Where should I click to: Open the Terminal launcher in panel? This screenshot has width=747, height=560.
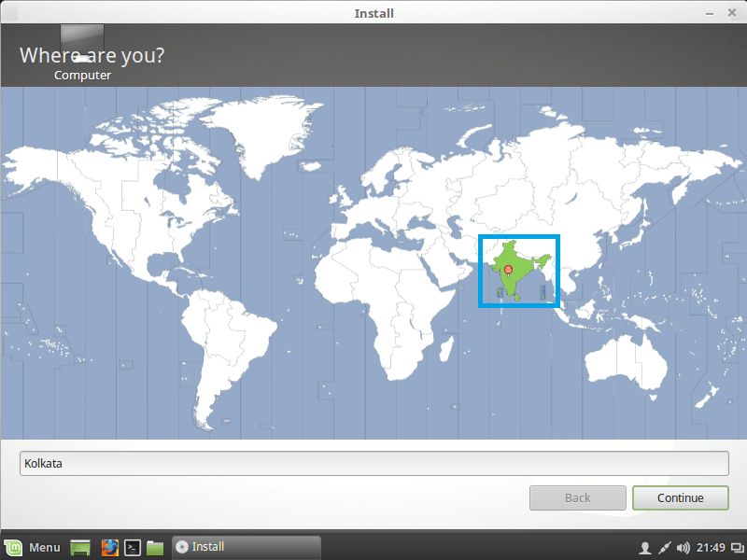click(133, 548)
